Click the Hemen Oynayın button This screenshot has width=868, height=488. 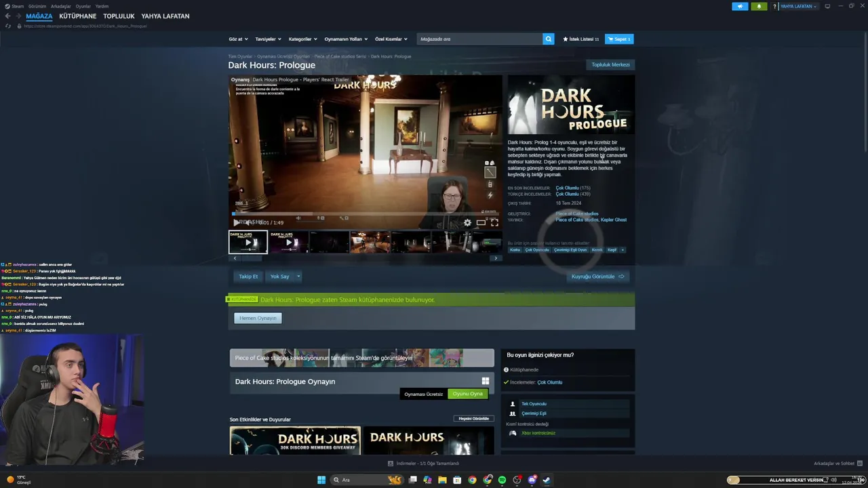[258, 318]
